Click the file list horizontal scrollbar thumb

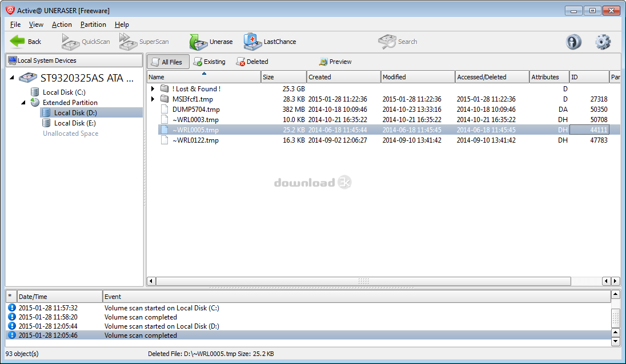363,281
